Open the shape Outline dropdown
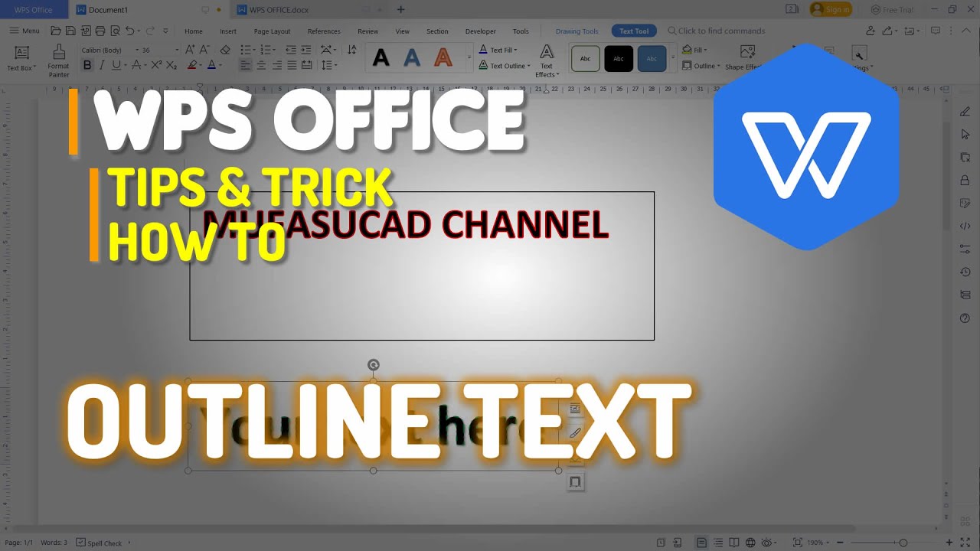Screen dimensions: 980x551 (701, 66)
